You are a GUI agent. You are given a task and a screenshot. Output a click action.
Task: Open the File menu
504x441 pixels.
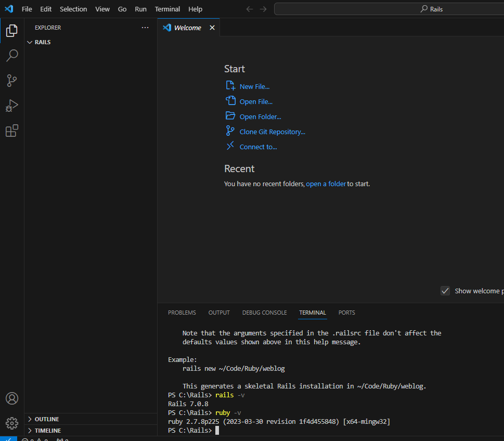point(27,9)
